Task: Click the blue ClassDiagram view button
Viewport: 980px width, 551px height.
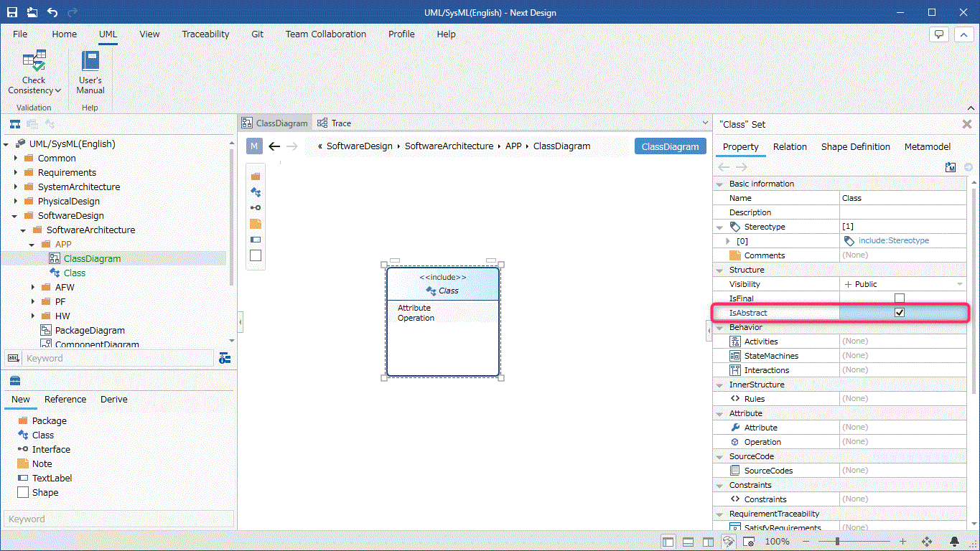Action: [670, 146]
